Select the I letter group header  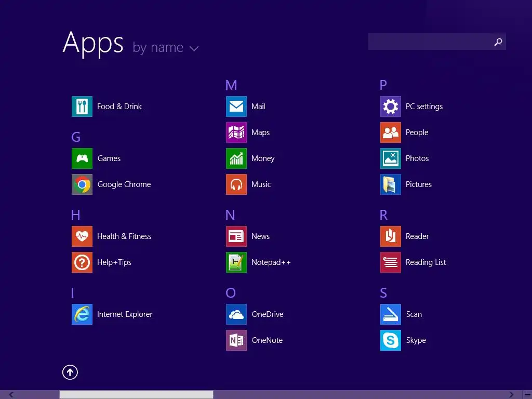pos(73,293)
